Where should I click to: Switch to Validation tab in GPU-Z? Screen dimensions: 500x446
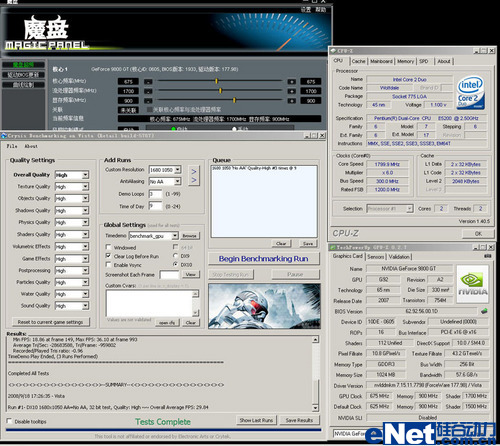tap(399, 257)
